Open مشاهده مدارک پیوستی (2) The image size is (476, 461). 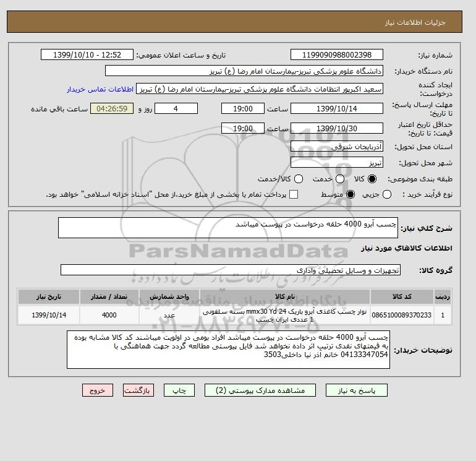coord(260,390)
